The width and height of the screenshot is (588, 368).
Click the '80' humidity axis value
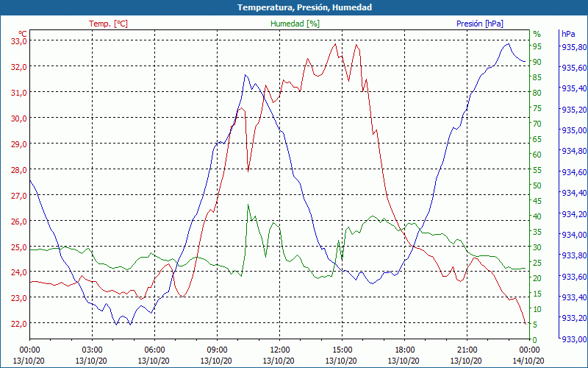537,93
